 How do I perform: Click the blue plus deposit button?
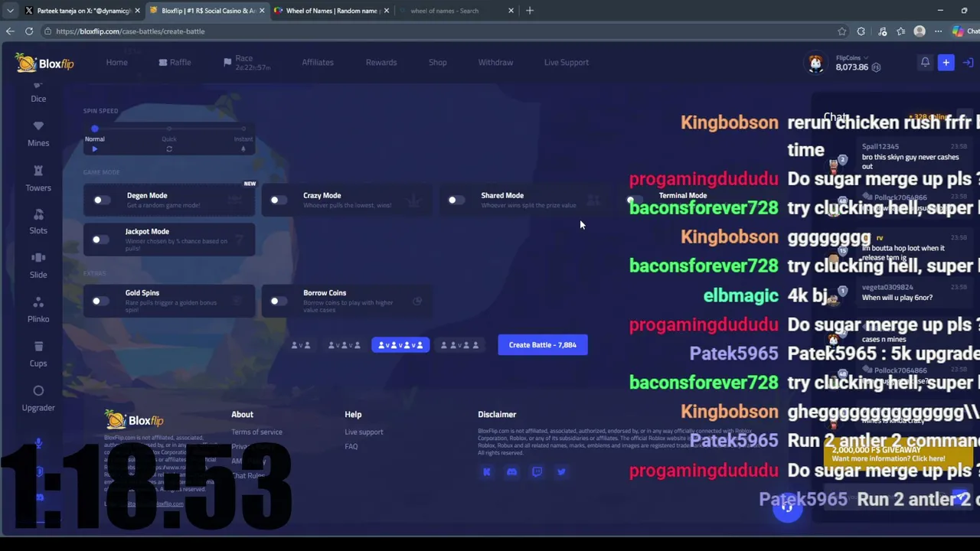[946, 63]
